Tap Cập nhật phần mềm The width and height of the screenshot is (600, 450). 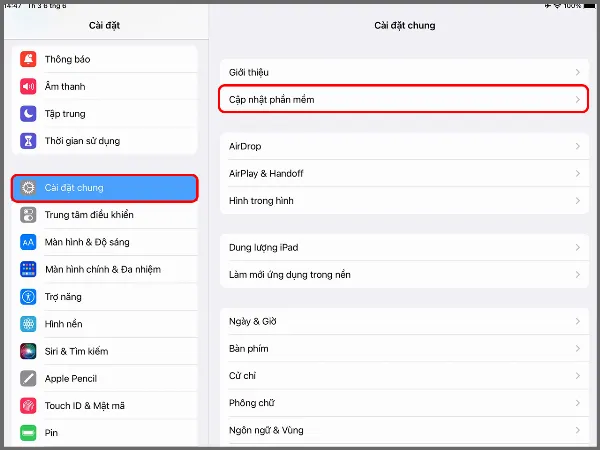point(403,99)
